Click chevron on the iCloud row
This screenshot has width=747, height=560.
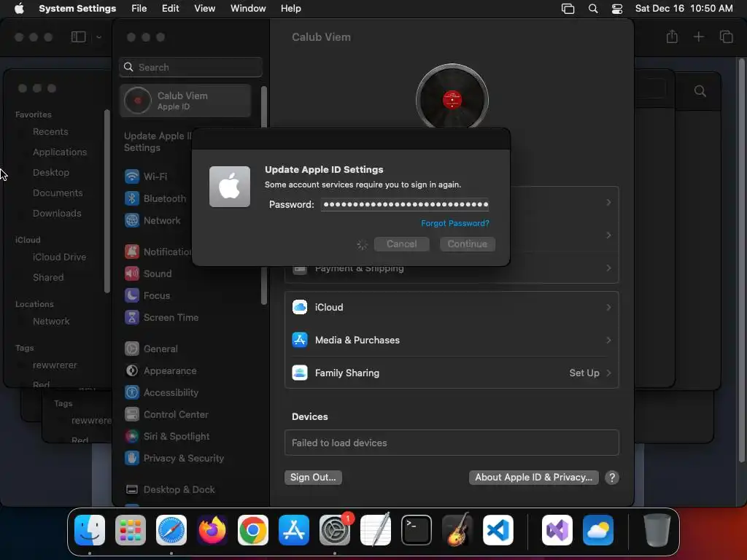(609, 308)
